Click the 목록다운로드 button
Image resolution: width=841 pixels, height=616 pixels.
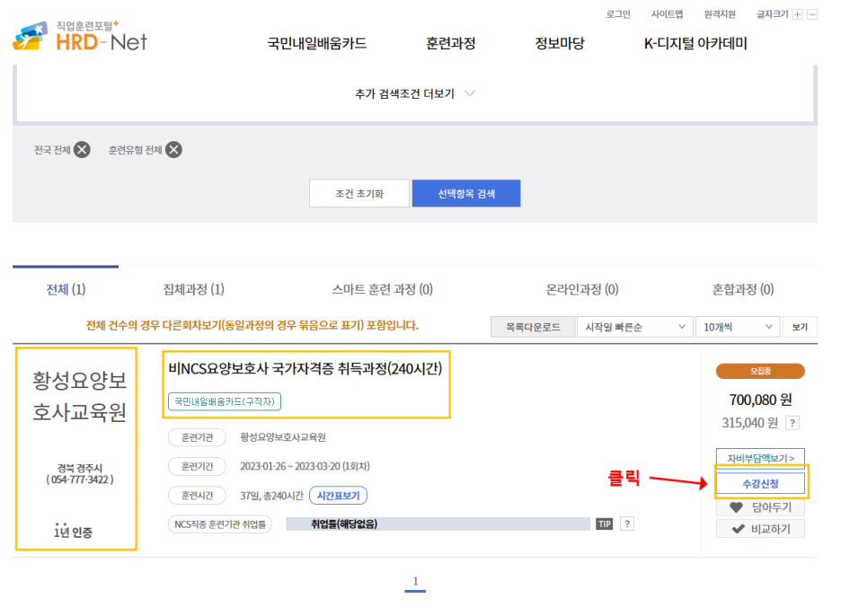(x=533, y=327)
